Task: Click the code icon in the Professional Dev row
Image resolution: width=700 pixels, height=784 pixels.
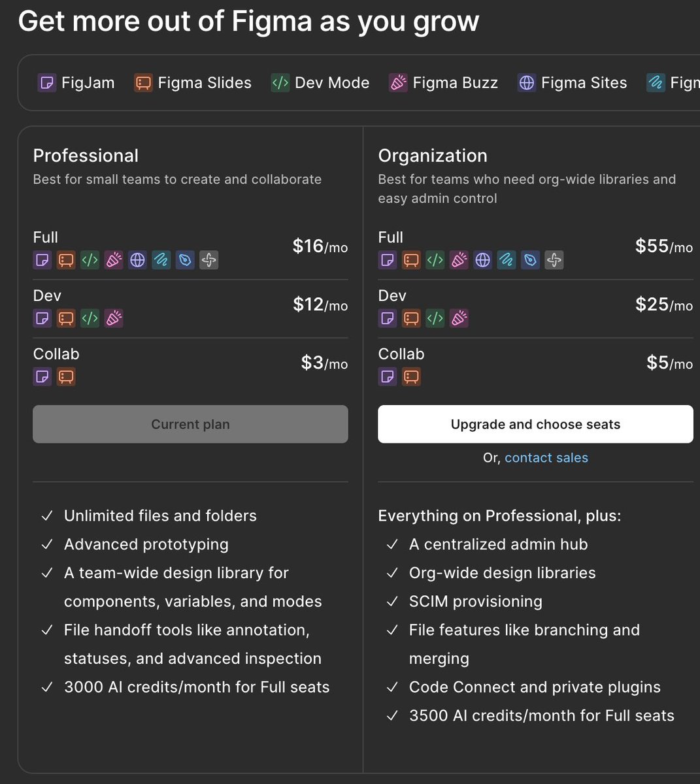Action: click(x=90, y=318)
